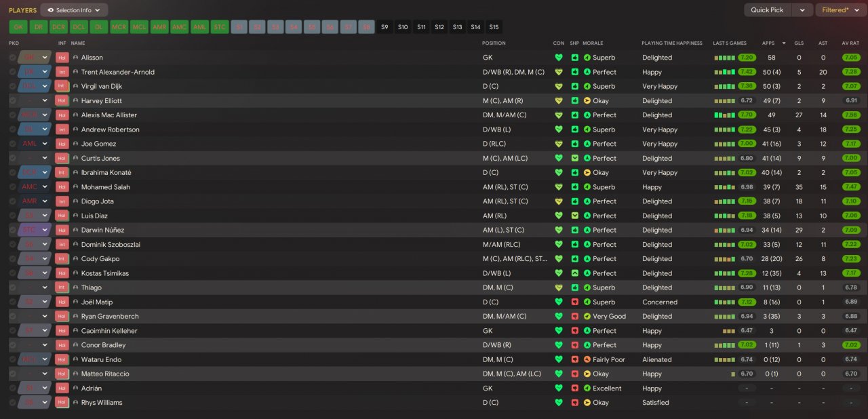The height and width of the screenshot is (419, 868).
Task: Open Harvey Elliott's empty position selector
Action: pyautogui.click(x=35, y=101)
